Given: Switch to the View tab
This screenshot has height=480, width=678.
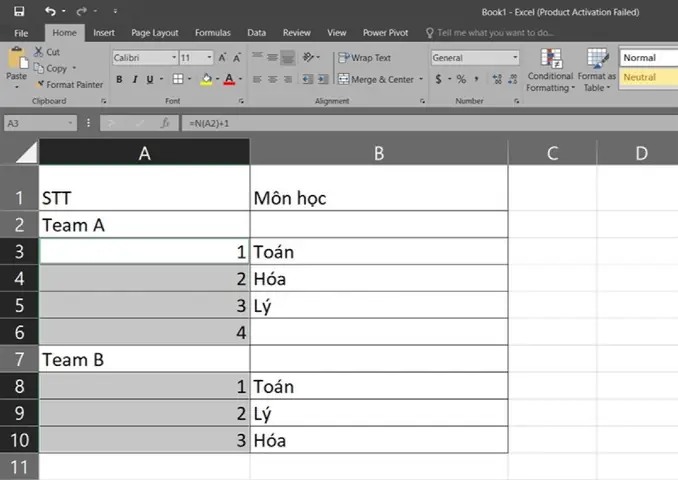Looking at the screenshot, I should click(336, 33).
